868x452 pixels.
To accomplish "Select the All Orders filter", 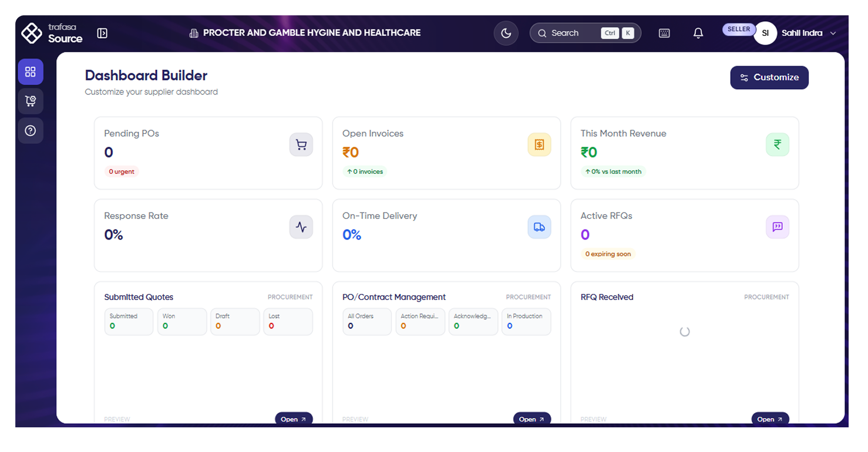I will 367,322.
